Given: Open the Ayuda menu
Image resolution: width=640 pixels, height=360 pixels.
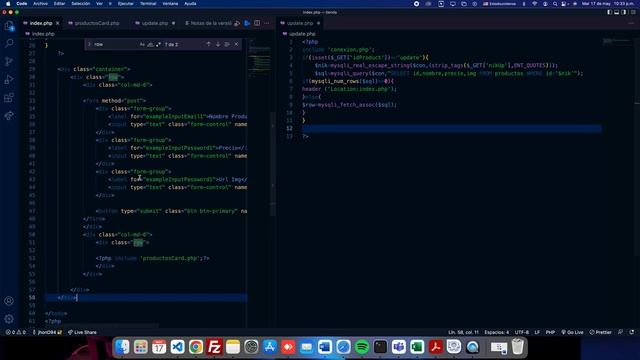Looking at the screenshot, I should coord(190,4).
